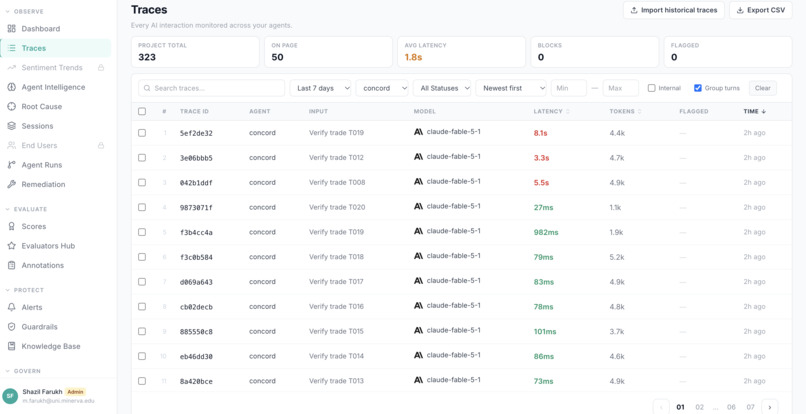The width and height of the screenshot is (806, 414).
Task: Uncheck the Group turns checkbox
Action: click(698, 88)
